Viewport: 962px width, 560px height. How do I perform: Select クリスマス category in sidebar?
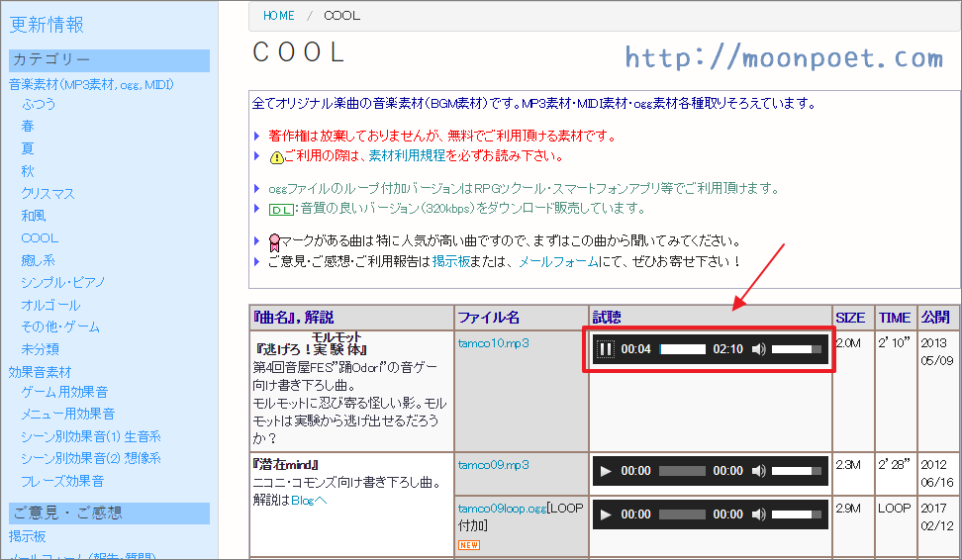click(48, 193)
